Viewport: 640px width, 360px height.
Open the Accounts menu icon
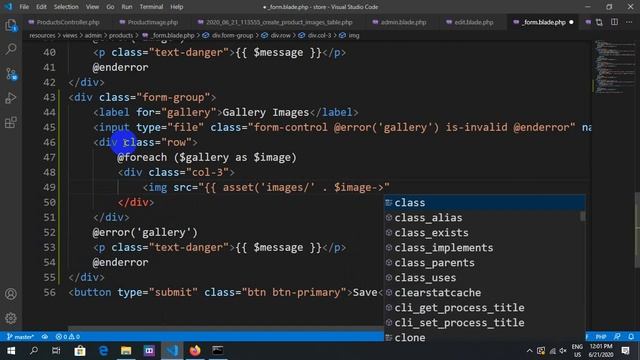(x=11, y=294)
